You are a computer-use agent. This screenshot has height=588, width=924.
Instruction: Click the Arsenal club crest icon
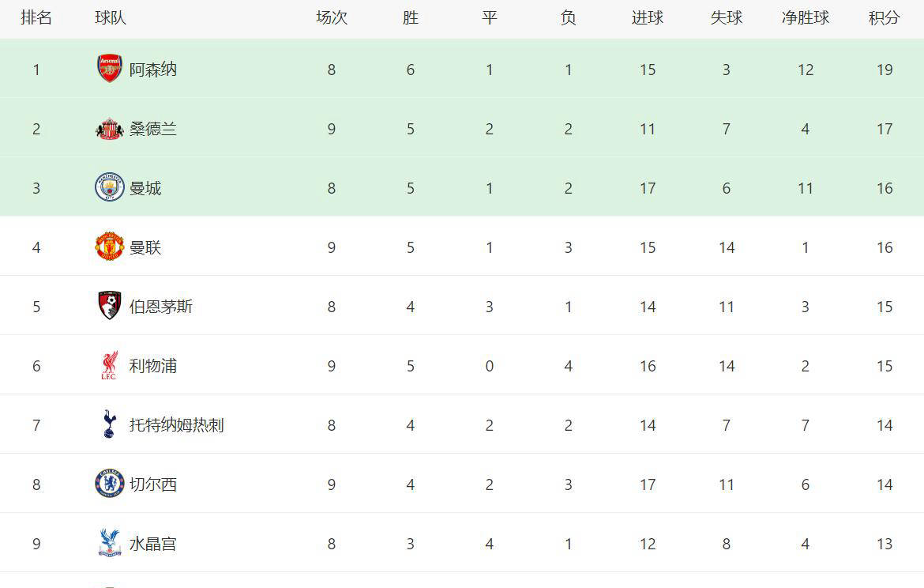(110, 69)
